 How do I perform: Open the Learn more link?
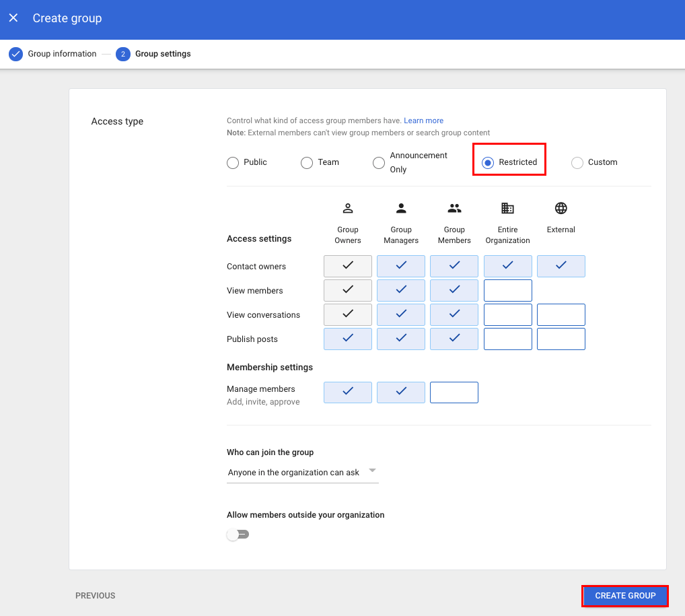[423, 121]
